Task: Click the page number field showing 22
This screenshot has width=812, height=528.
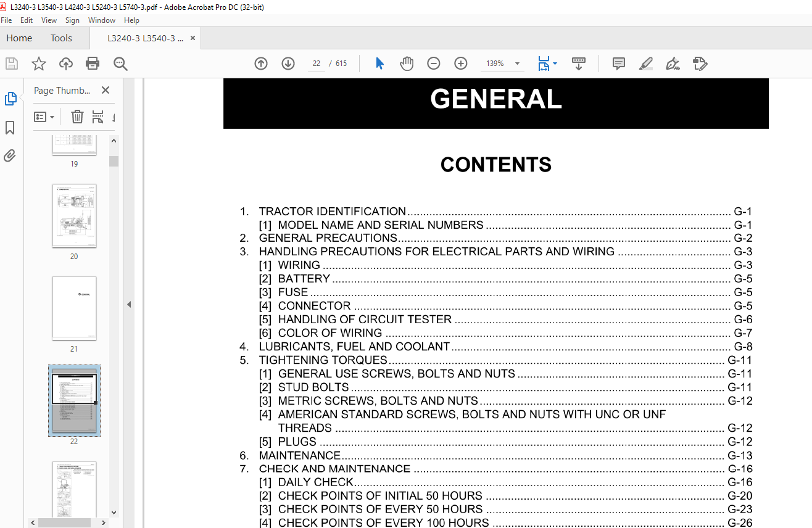Action: [317, 64]
